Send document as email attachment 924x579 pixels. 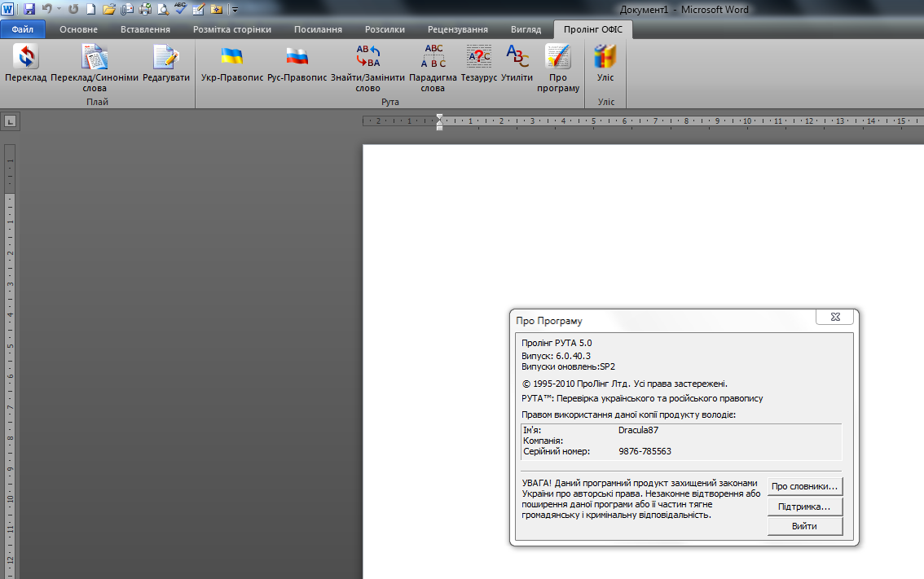[127, 9]
